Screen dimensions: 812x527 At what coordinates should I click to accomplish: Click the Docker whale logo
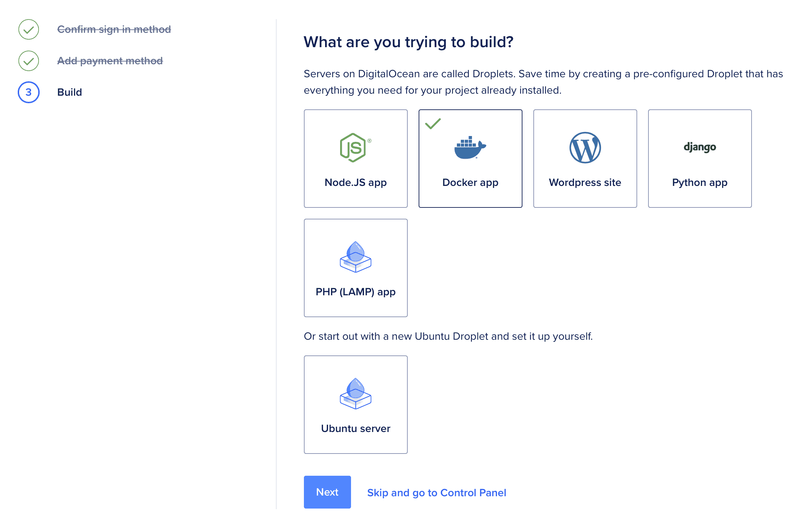coord(470,148)
